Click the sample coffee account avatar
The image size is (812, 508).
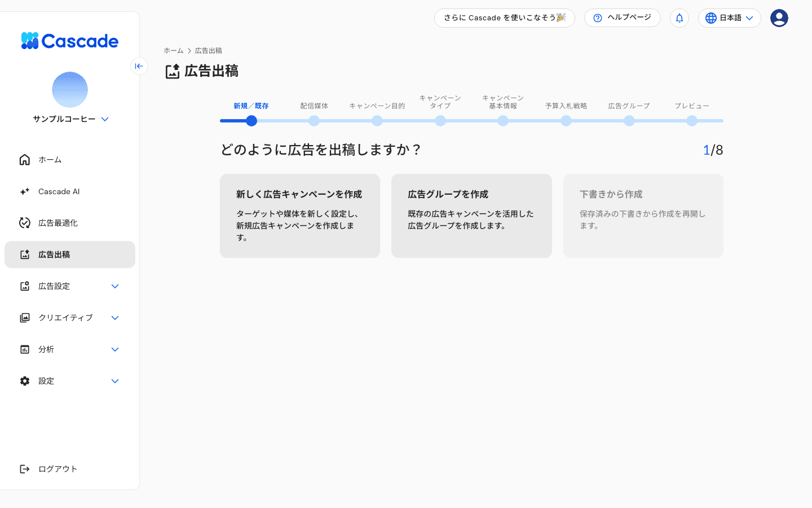click(x=70, y=90)
